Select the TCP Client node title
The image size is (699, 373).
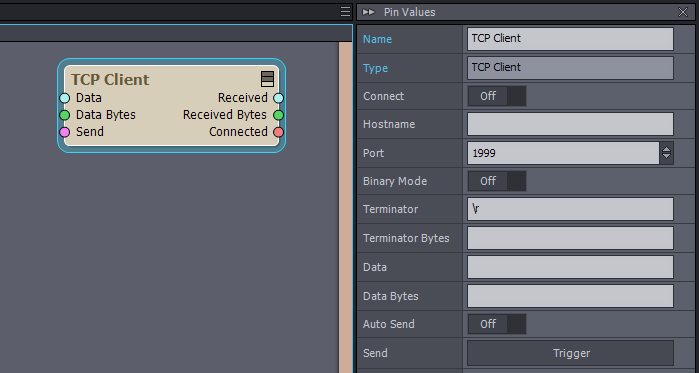(x=110, y=79)
